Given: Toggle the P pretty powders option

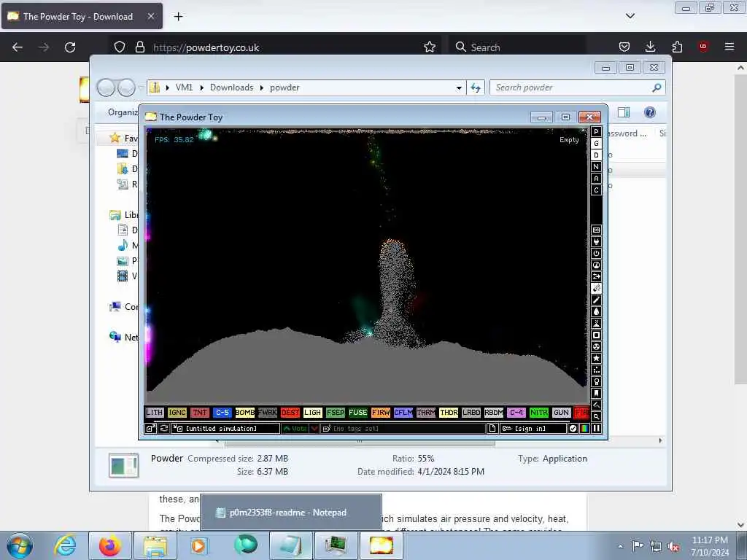Looking at the screenshot, I should click(x=596, y=132).
